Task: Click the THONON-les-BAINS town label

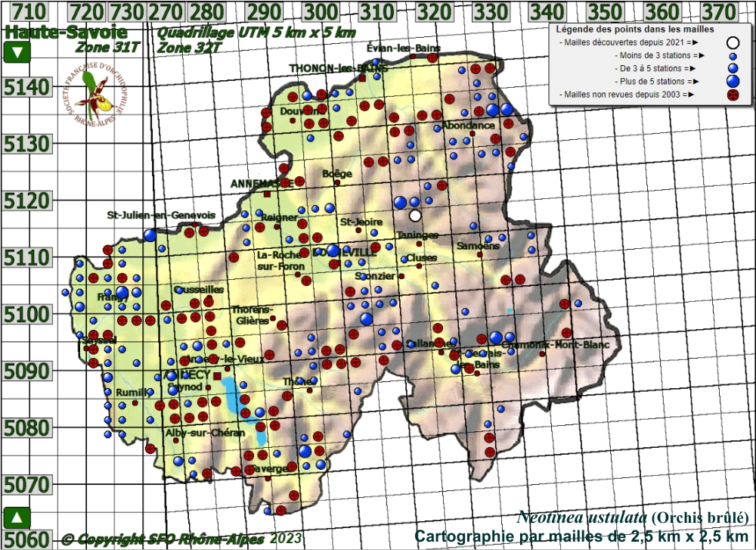Action: [x=338, y=68]
